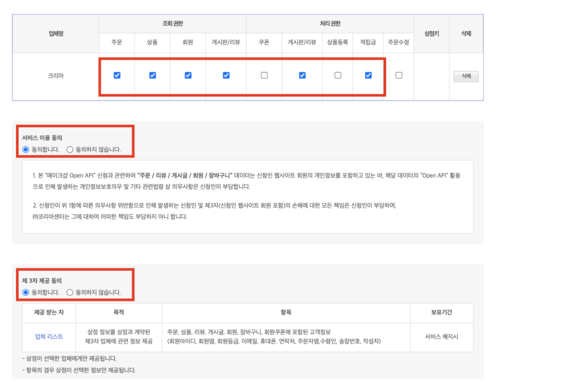Toggle 게시판/리뷰 checkbox under 처리 권한
The height and width of the screenshot is (392, 565).
[302, 75]
